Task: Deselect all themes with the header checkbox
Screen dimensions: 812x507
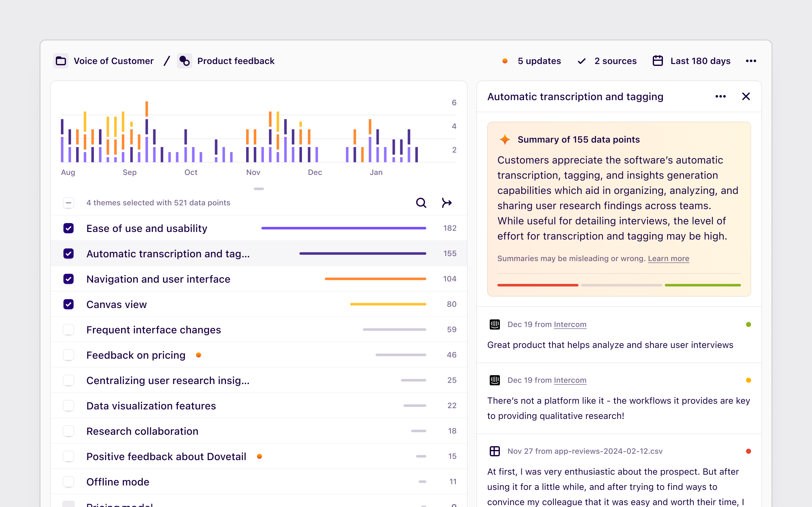Action: pos(69,203)
